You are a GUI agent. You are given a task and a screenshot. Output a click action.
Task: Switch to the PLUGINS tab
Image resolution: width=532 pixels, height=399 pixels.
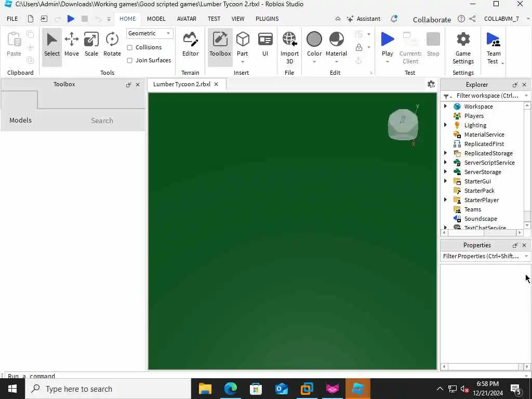(267, 19)
